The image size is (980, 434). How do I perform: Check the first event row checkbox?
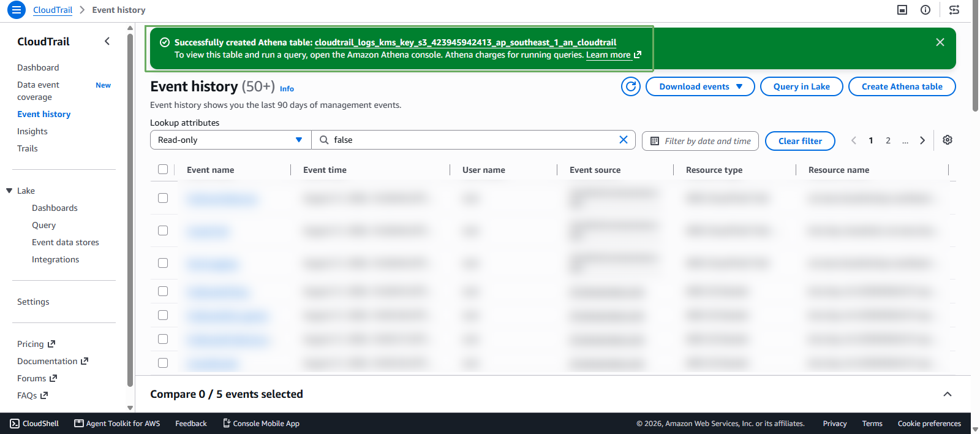pos(163,198)
